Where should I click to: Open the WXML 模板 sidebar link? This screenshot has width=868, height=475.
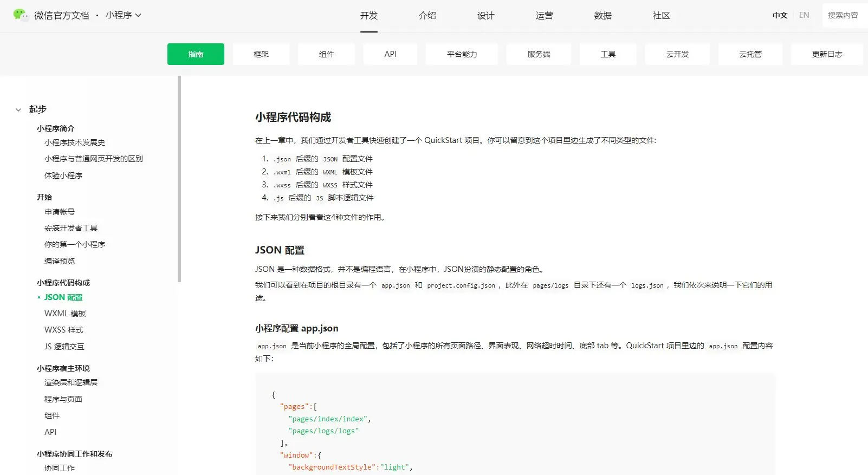coord(65,314)
